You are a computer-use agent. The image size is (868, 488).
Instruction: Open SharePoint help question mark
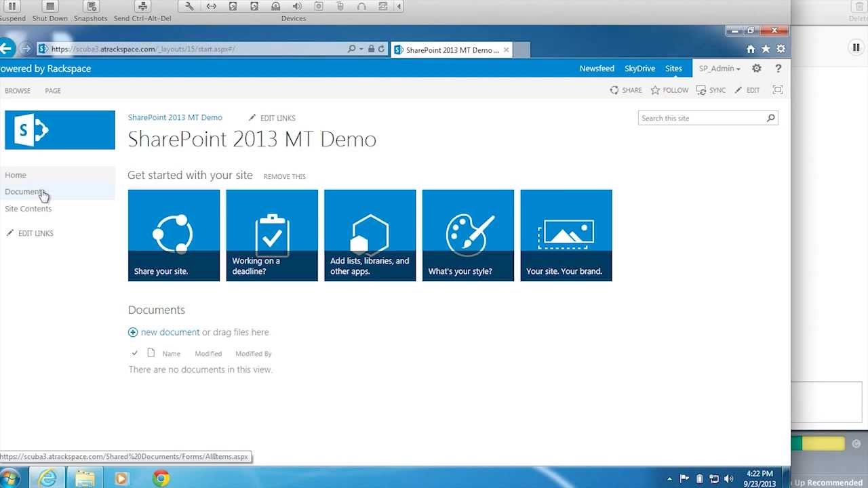pyautogui.click(x=778, y=68)
